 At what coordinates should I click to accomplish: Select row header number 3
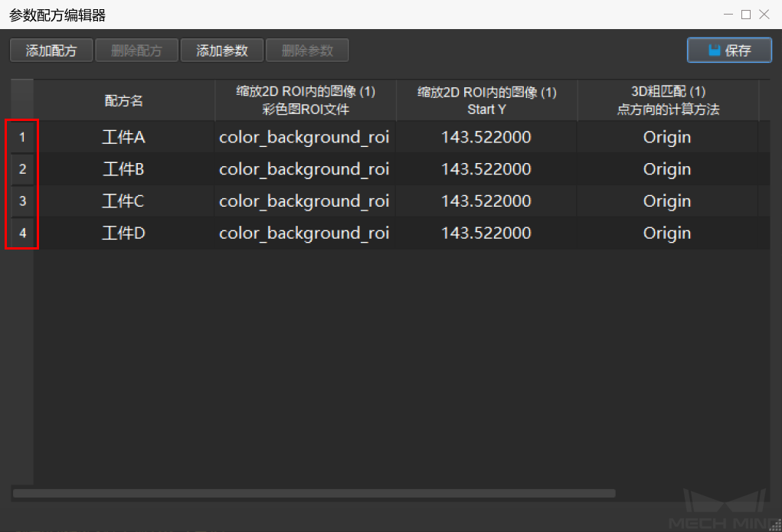coord(22,201)
